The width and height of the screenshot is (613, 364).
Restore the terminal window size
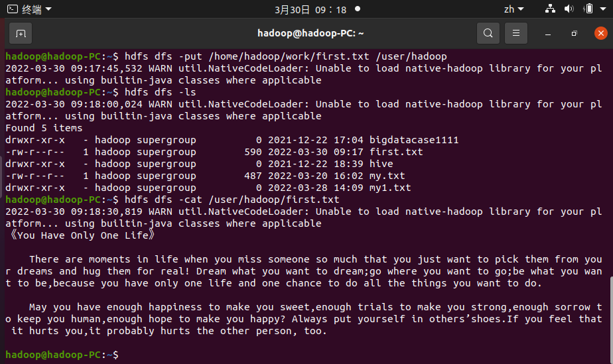574,33
